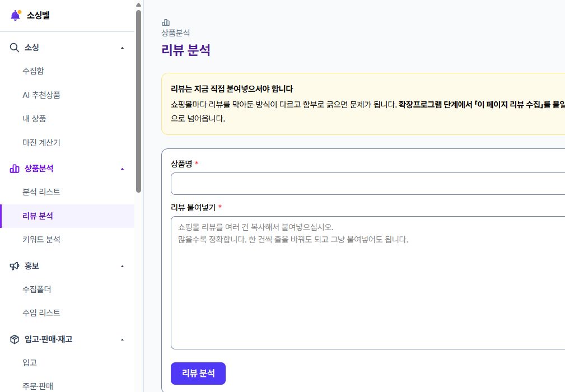The width and height of the screenshot is (565, 392).
Task: Click the 상품분석 bar chart sidebar icon
Action: pyautogui.click(x=15, y=168)
